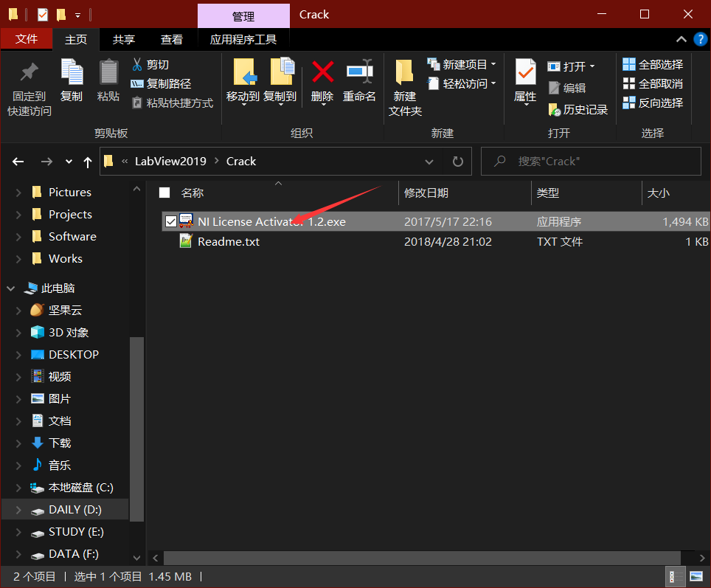Click the Forward navigation arrow
The width and height of the screenshot is (711, 588).
[x=46, y=162]
